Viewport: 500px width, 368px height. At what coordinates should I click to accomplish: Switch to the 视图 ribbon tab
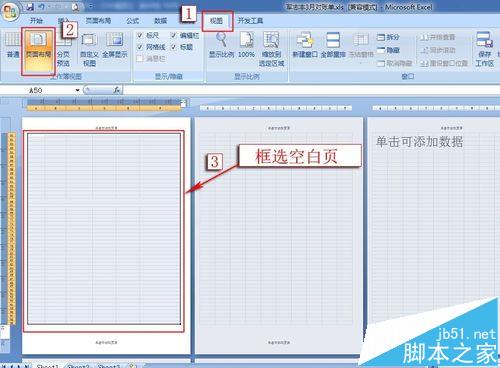click(216, 21)
